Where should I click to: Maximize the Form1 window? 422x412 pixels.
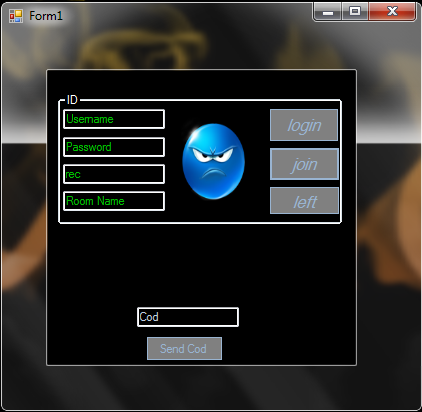355,12
